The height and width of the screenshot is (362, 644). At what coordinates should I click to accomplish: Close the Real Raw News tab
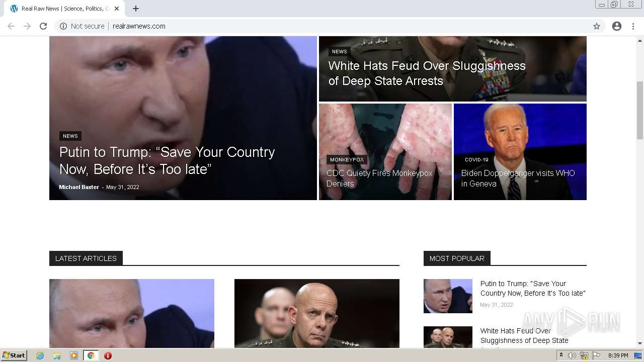pyautogui.click(x=117, y=9)
